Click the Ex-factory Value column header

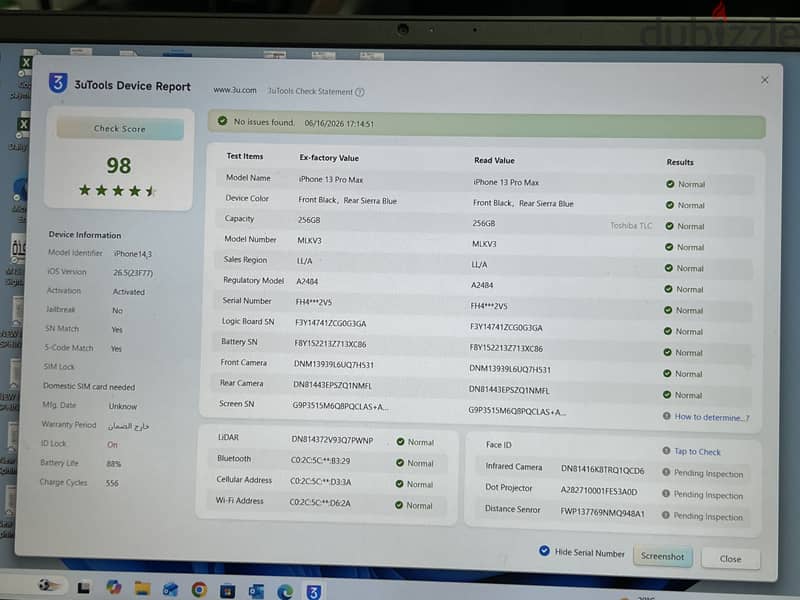pos(329,158)
